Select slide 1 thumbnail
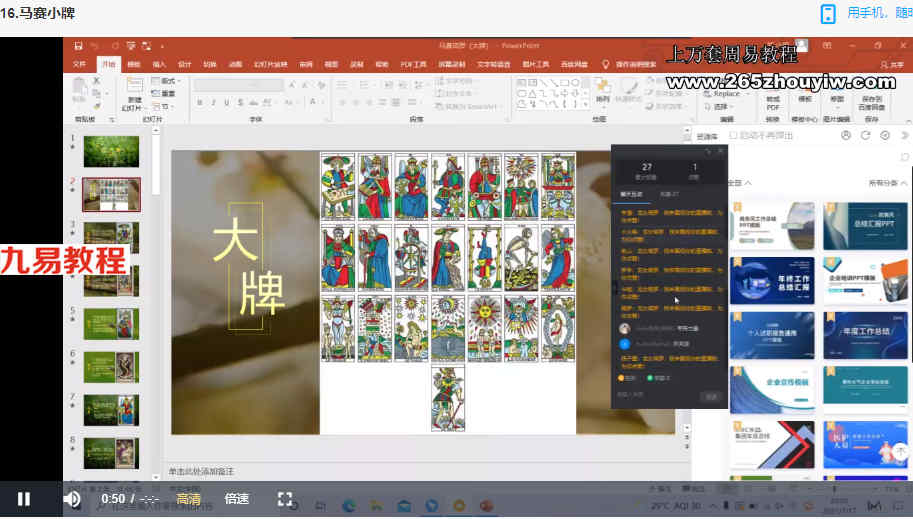 (111, 151)
